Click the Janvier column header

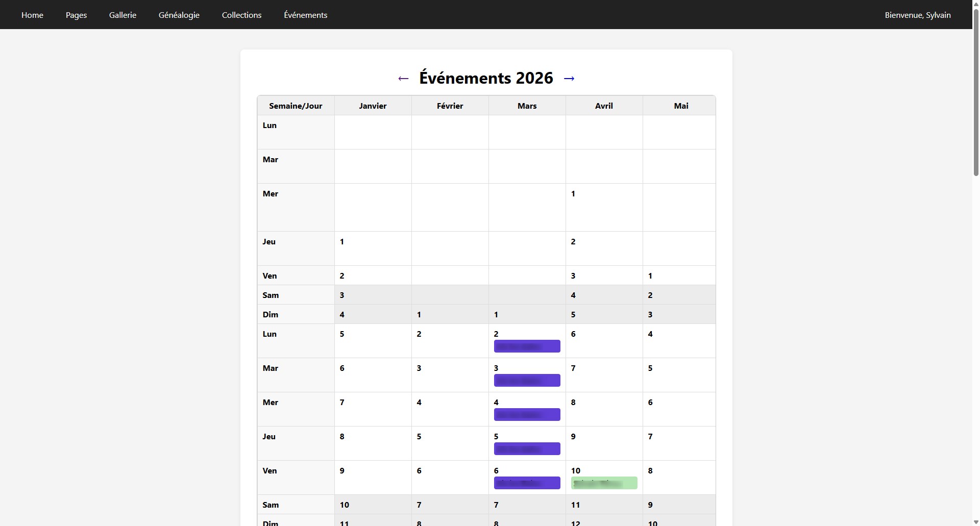point(373,106)
